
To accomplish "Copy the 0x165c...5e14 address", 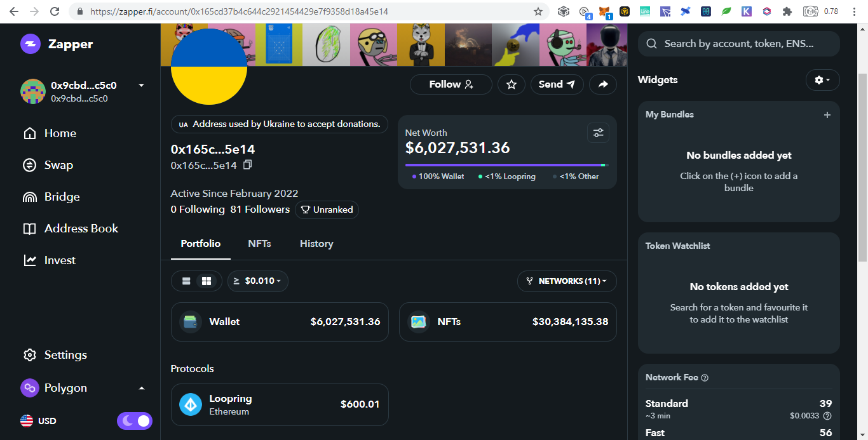I will pyautogui.click(x=248, y=165).
